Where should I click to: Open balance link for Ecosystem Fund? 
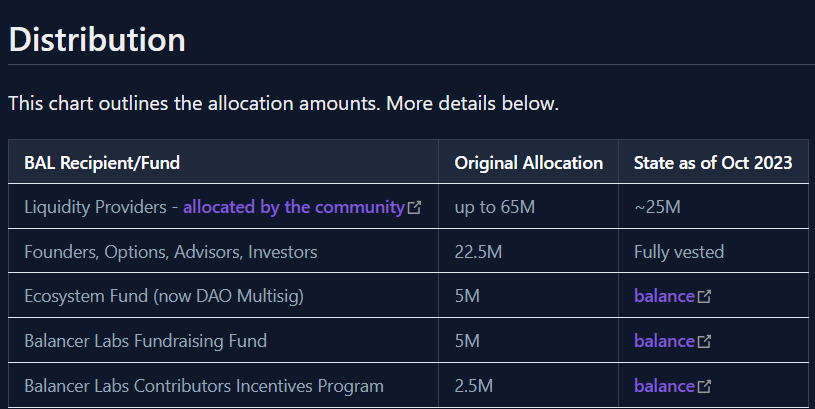pos(663,296)
